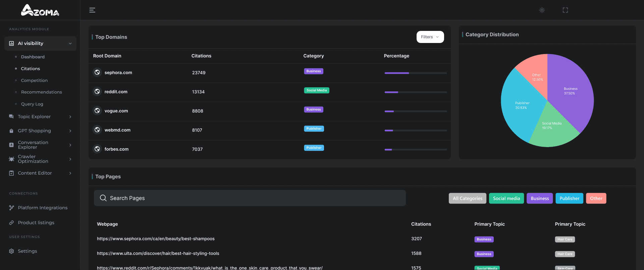
Task: Filter pages by Social media
Action: click(506, 198)
